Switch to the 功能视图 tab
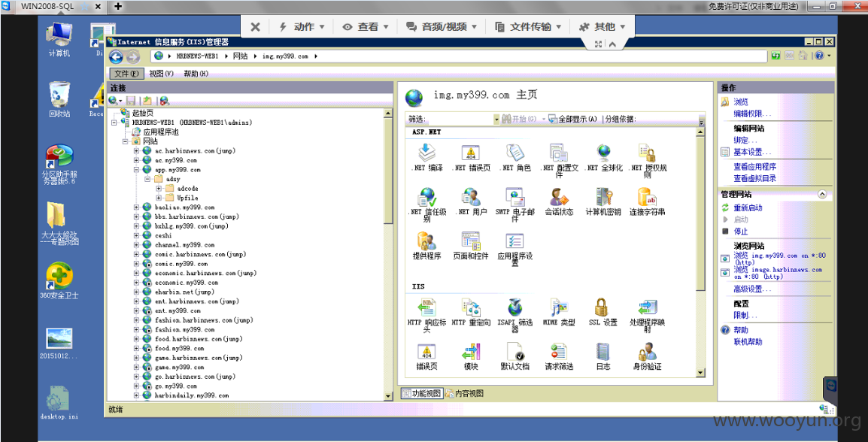The width and height of the screenshot is (868, 442). [x=421, y=393]
